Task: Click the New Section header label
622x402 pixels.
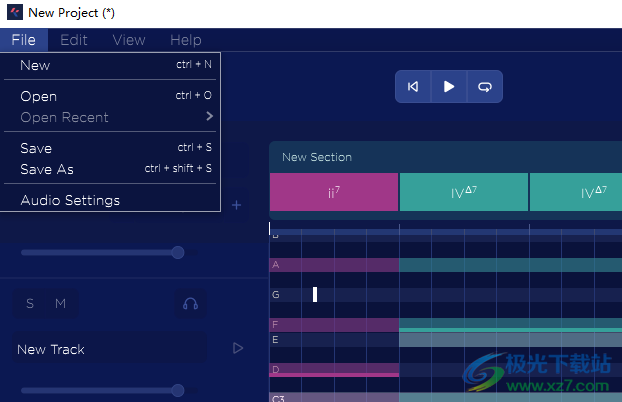Action: coord(317,157)
